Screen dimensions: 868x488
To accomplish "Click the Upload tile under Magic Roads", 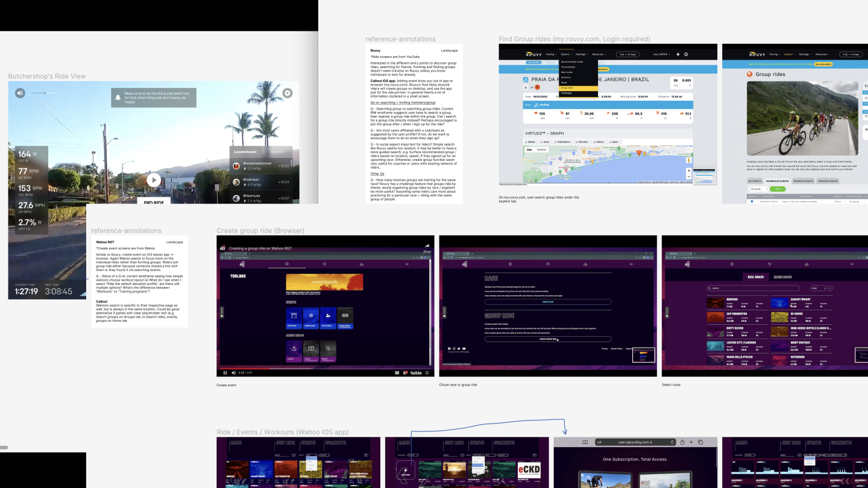I will pyautogui.click(x=294, y=351).
